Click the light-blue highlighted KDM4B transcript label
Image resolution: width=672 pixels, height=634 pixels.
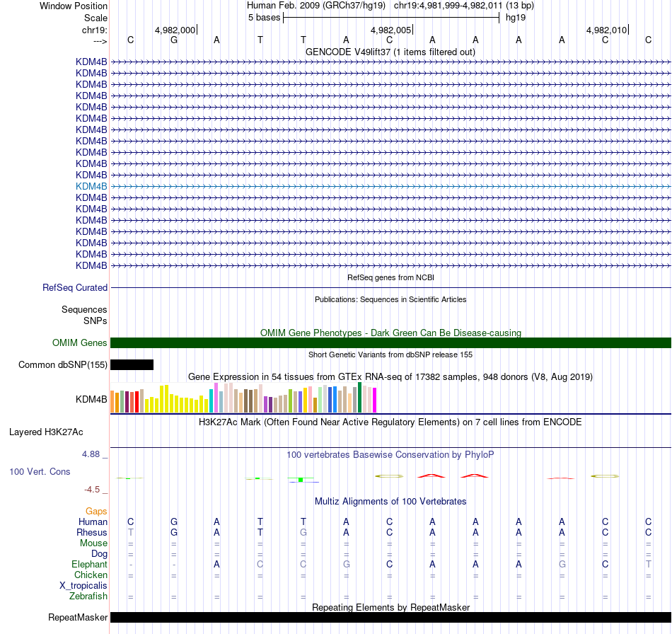point(91,187)
